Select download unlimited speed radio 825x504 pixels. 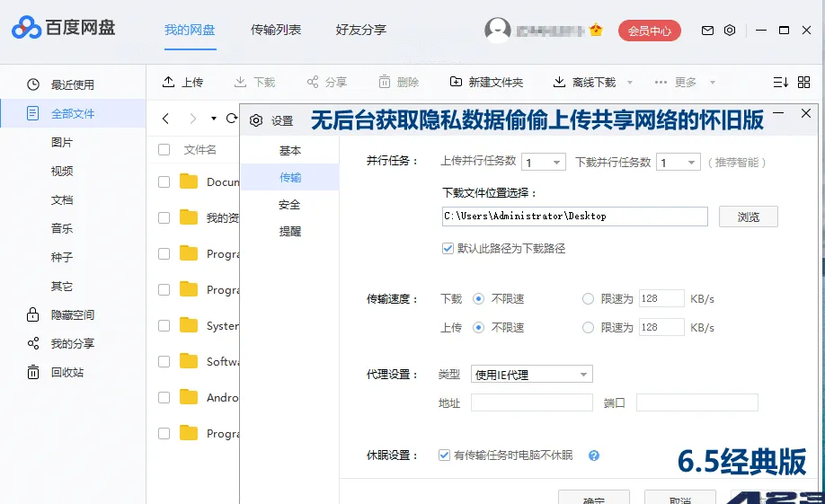pos(478,299)
